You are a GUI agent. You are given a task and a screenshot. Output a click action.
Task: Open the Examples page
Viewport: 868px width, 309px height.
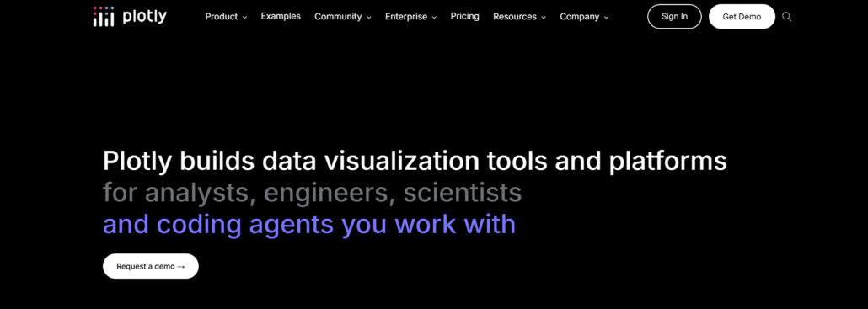[281, 17]
